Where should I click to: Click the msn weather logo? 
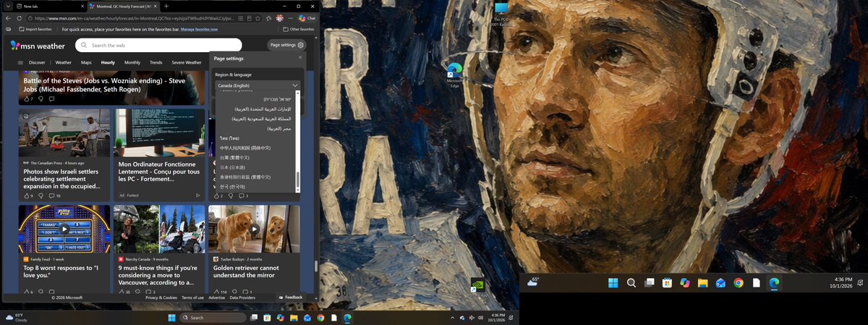(x=38, y=46)
